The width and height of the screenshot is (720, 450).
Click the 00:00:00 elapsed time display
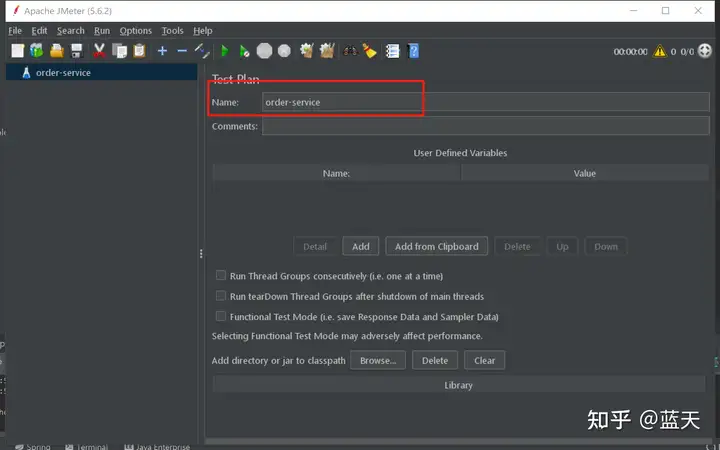(630, 51)
